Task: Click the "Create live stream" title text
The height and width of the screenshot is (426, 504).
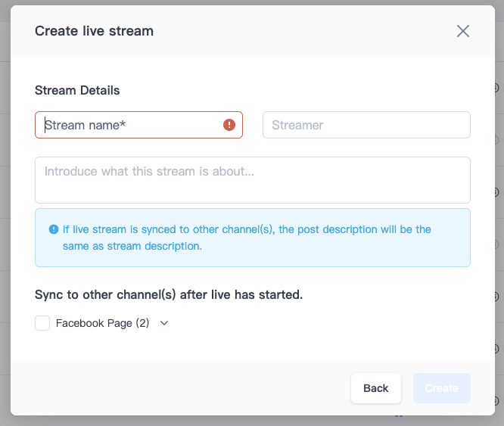Action: coord(94,31)
